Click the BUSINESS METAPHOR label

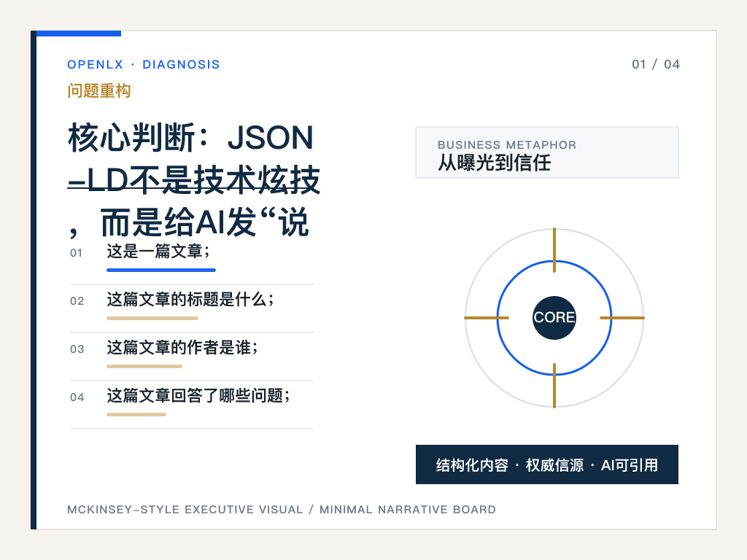tap(507, 145)
